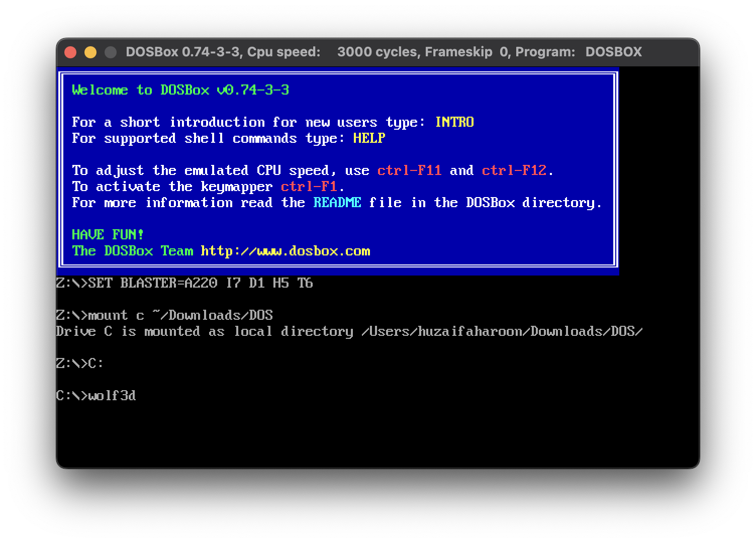The height and width of the screenshot is (543, 756).
Task: Click "file in the DOSBox directory." text
Action: tap(486, 203)
